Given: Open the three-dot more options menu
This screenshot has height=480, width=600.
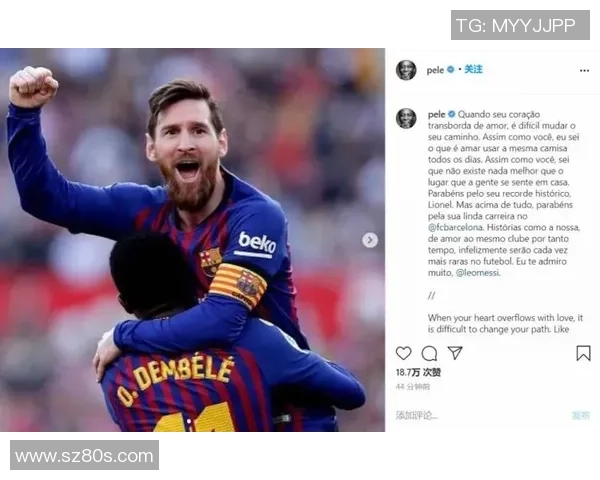Looking at the screenshot, I should [584, 71].
